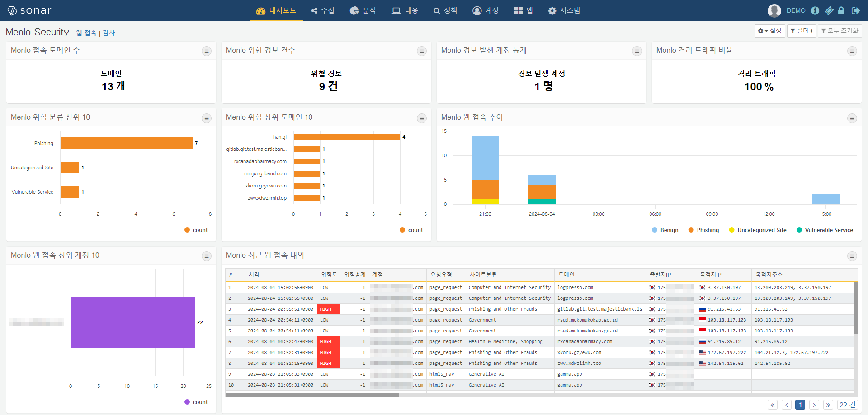Expand the 필터 filter panel
The height and width of the screenshot is (415, 868).
click(802, 31)
